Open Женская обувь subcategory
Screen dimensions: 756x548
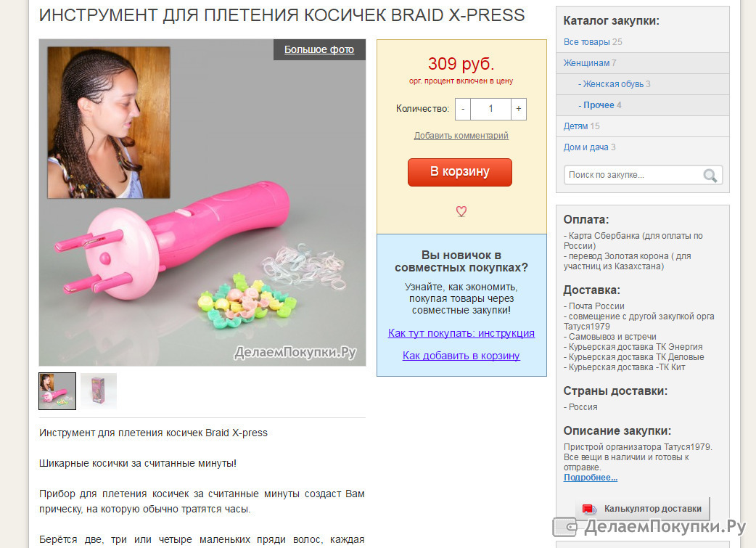(615, 84)
